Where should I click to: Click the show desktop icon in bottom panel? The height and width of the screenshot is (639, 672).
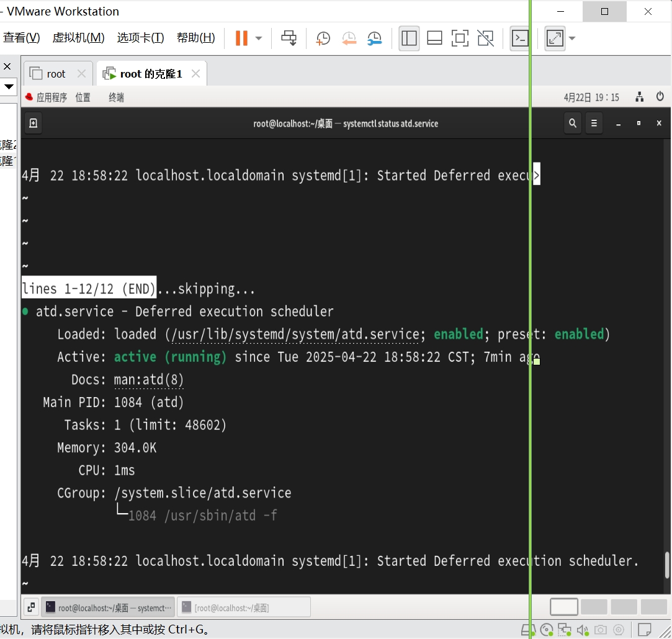click(31, 607)
